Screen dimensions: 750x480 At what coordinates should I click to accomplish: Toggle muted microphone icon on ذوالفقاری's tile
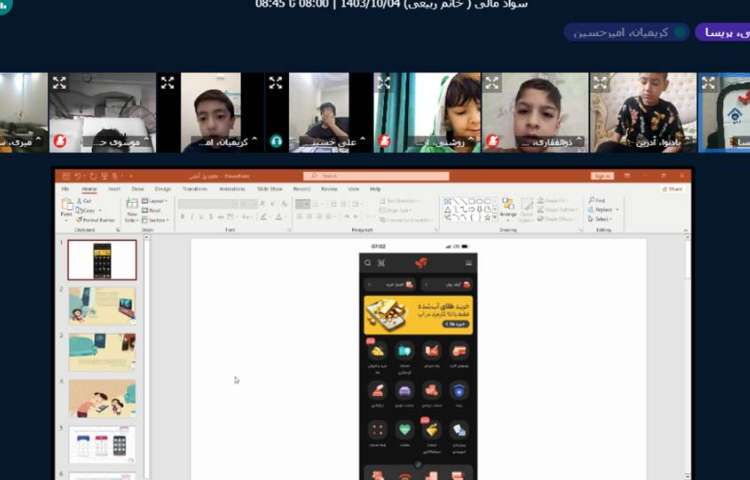492,141
